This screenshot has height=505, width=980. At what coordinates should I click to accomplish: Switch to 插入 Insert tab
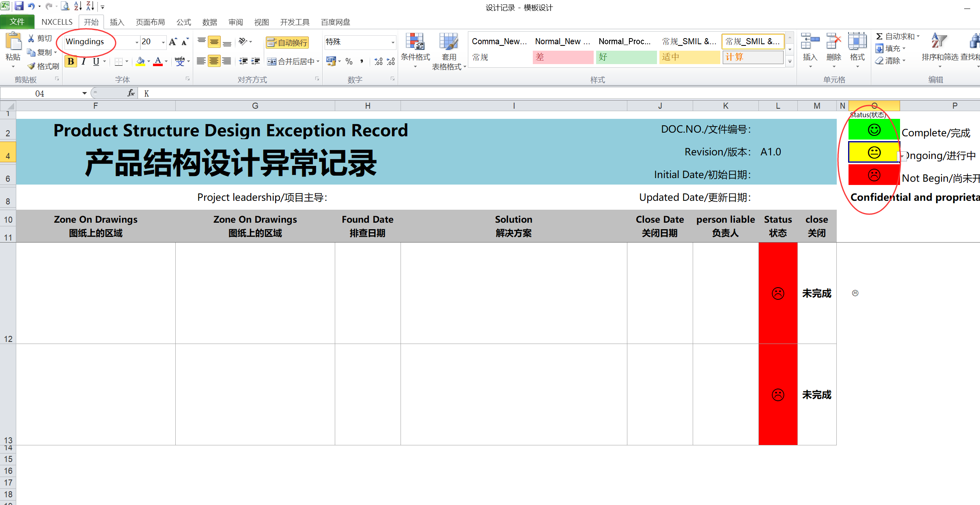point(117,22)
